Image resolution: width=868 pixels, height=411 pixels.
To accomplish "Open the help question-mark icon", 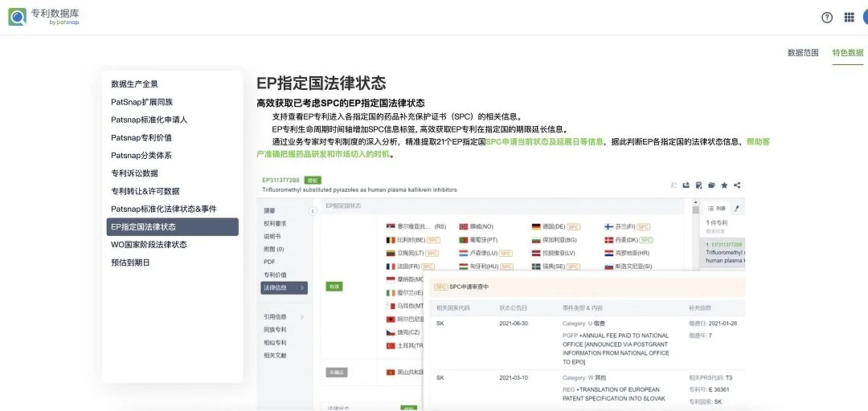I will 827,17.
